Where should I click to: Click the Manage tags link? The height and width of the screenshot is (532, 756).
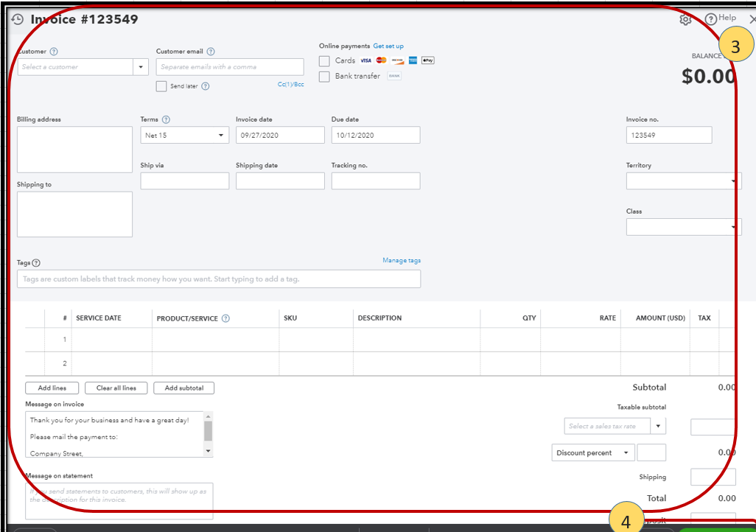pyautogui.click(x=402, y=260)
